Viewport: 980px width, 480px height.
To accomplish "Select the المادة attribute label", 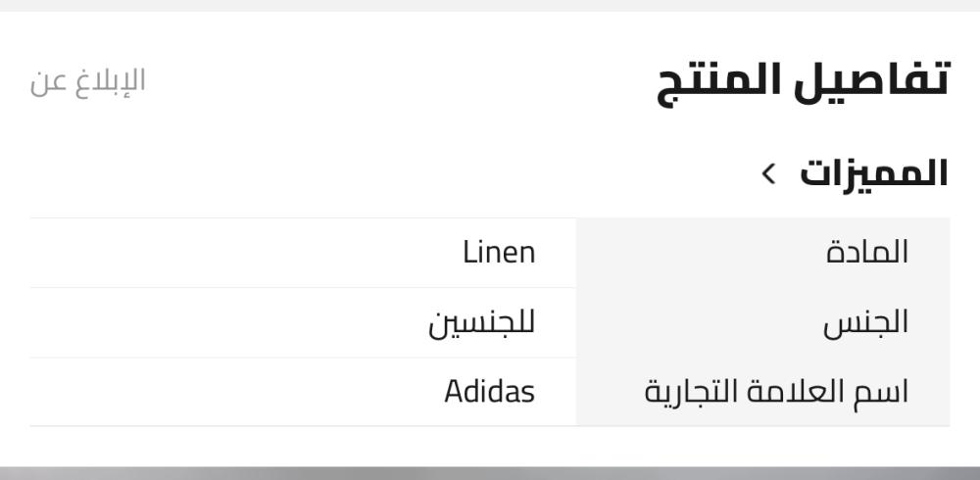I will point(867,253).
